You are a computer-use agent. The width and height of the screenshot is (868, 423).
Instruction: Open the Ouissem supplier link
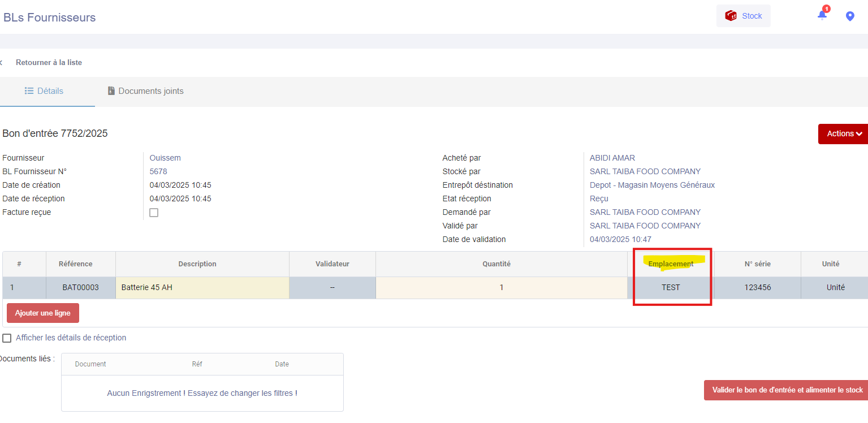[165, 158]
